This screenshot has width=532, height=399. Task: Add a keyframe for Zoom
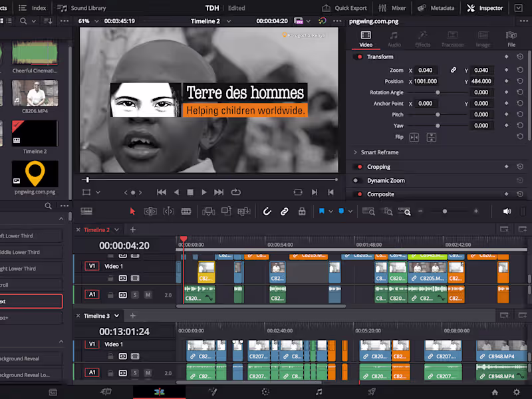coord(507,70)
